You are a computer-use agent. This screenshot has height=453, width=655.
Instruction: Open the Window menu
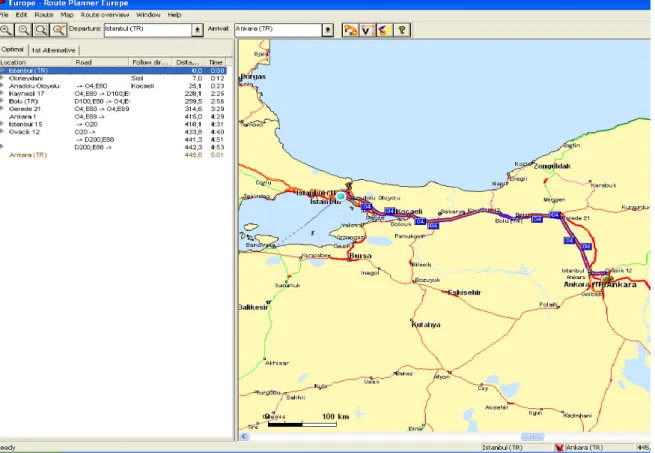click(x=148, y=15)
